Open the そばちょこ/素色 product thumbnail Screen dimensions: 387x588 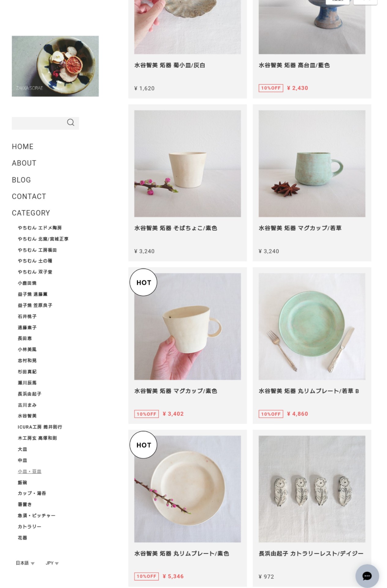click(x=188, y=164)
